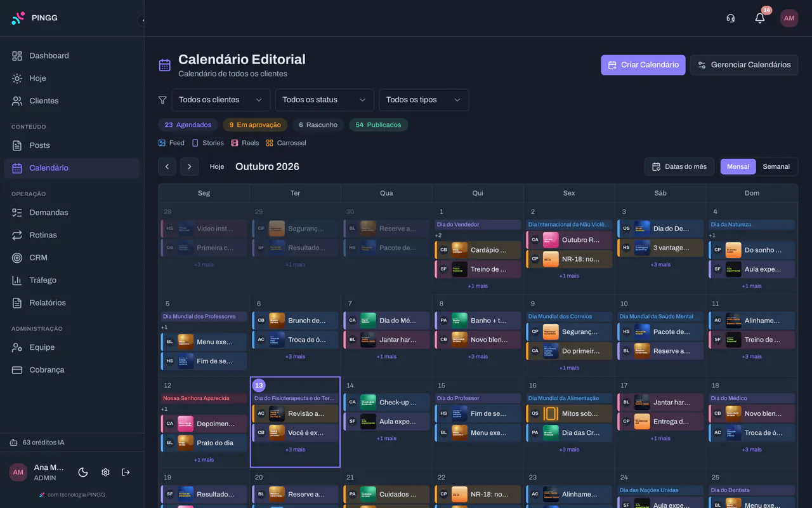812x508 pixels.
Task: Click the filter funnel icon
Action: [162, 100]
